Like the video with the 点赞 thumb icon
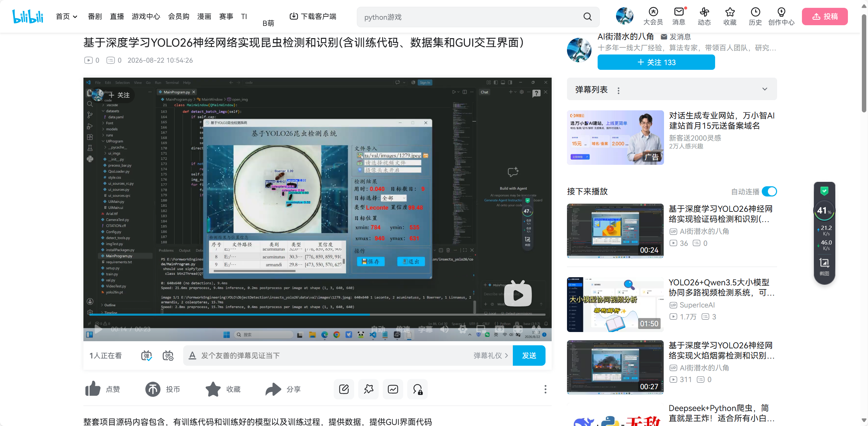 93,389
